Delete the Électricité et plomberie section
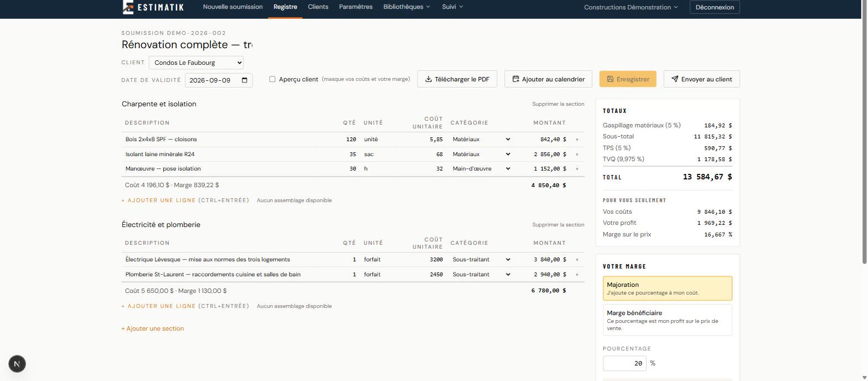The height and width of the screenshot is (381, 868). click(558, 225)
